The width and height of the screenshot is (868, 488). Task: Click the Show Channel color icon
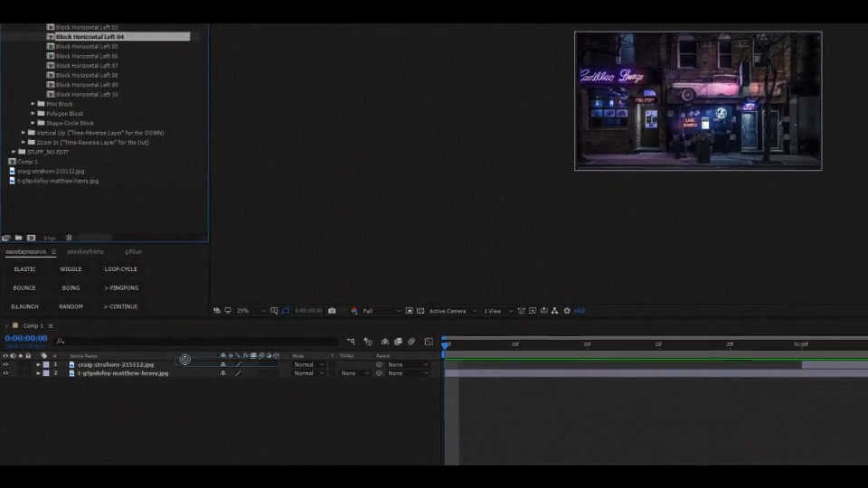pos(354,311)
